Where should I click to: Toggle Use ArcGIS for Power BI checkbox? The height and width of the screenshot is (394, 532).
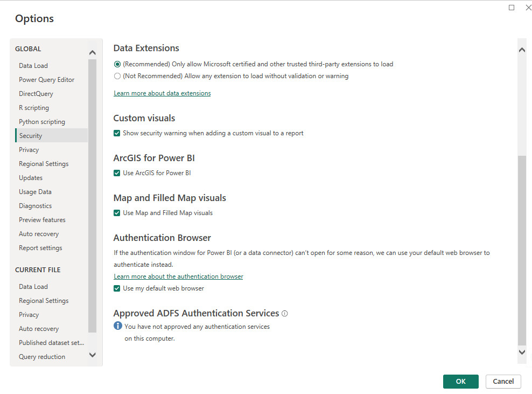point(117,173)
